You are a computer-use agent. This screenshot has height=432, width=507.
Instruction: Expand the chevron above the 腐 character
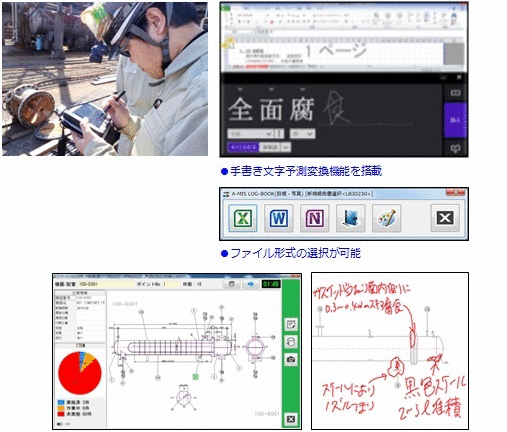click(302, 89)
